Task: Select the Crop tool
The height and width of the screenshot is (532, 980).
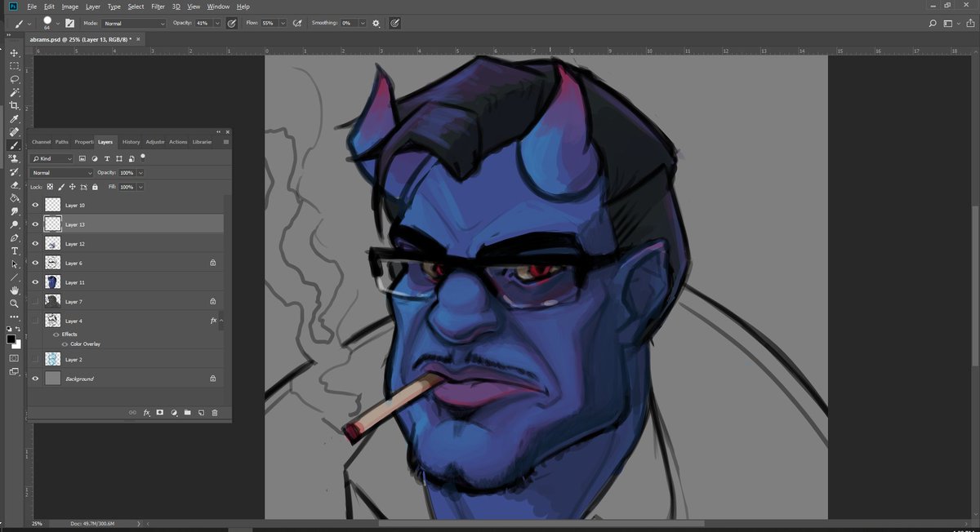Action: pos(14,105)
